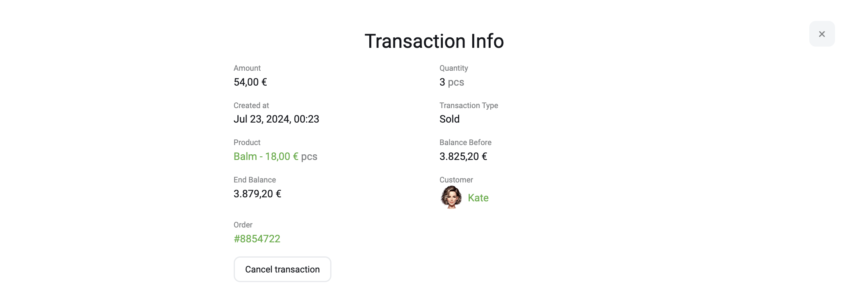The width and height of the screenshot is (868, 299).
Task: Click the Sold transaction type value
Action: pyautogui.click(x=449, y=119)
